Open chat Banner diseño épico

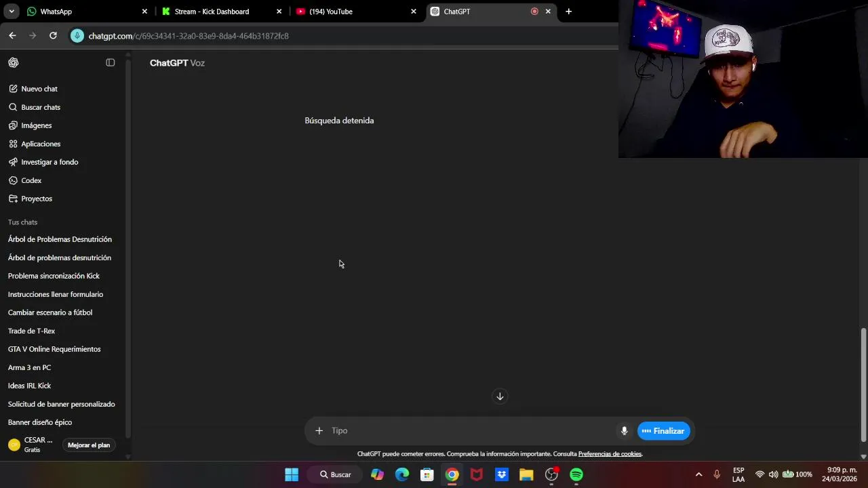[40, 422]
